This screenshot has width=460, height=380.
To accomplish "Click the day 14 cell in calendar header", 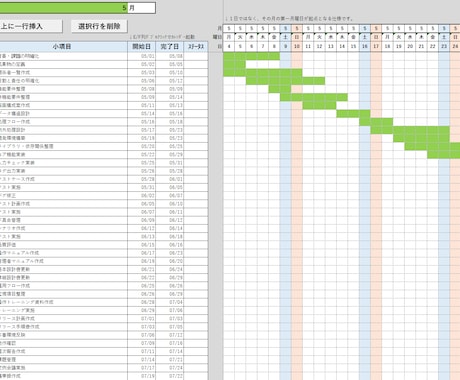I will [342, 46].
